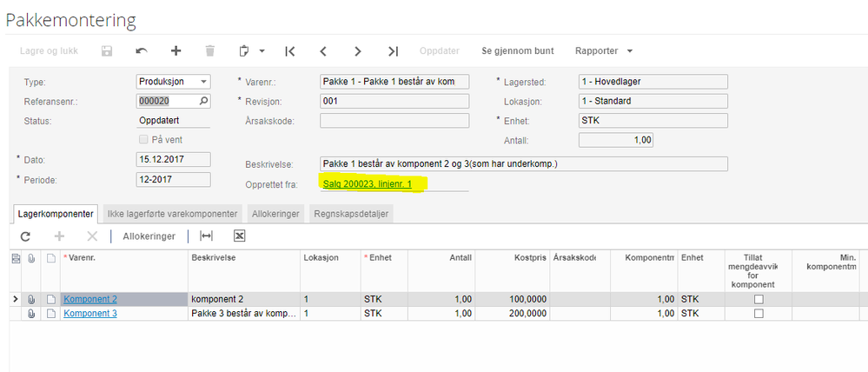868x372 pixels.
Task: Switch to the Lagerkomponenter tab
Action: pos(55,214)
